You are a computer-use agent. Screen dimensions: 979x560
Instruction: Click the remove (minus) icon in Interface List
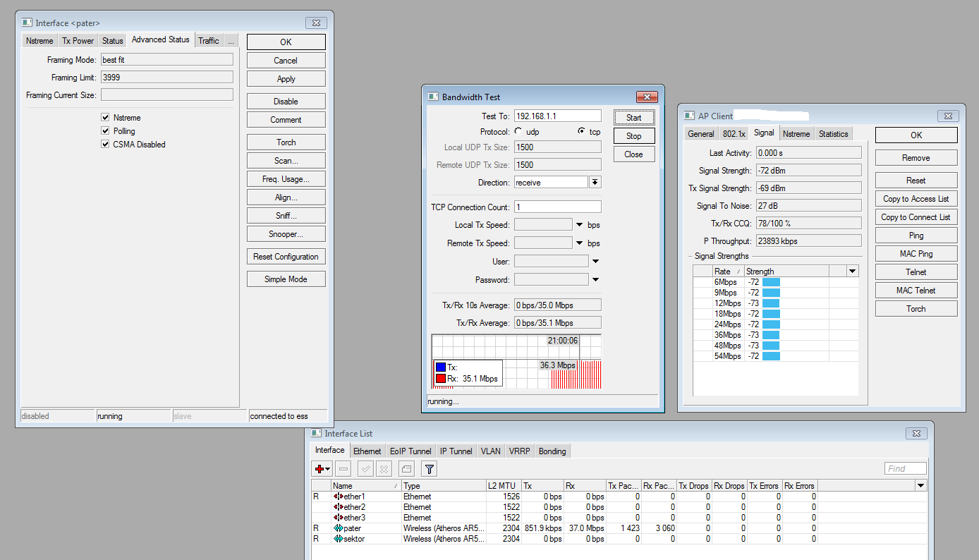pos(343,468)
